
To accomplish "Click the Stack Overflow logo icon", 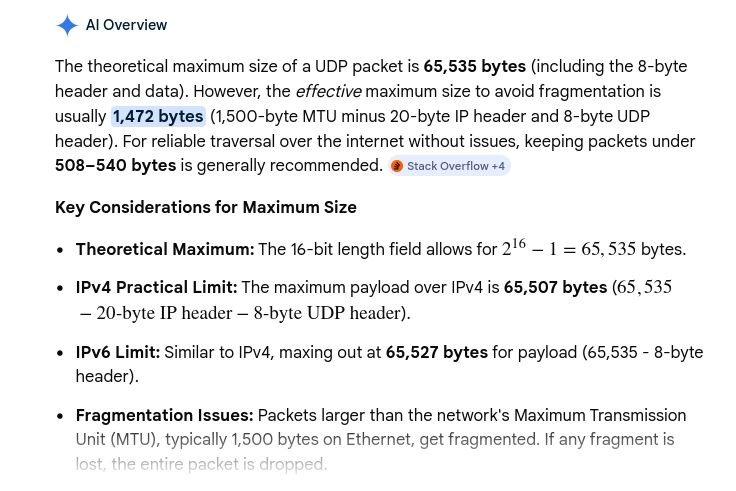I will pyautogui.click(x=397, y=166).
